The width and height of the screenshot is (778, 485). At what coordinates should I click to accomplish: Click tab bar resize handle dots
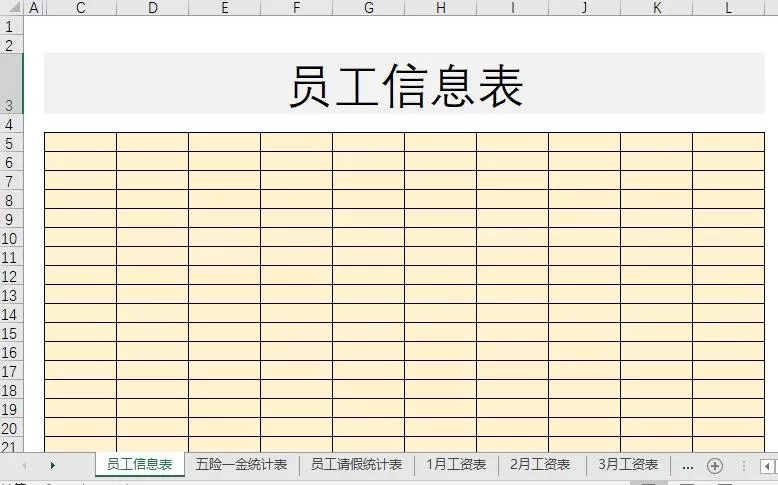pos(743,466)
